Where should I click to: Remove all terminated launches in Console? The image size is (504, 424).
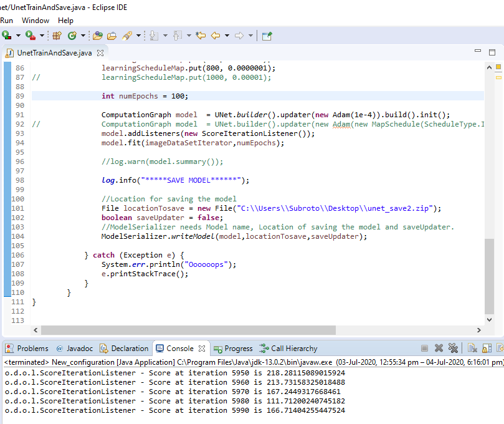[x=454, y=349]
